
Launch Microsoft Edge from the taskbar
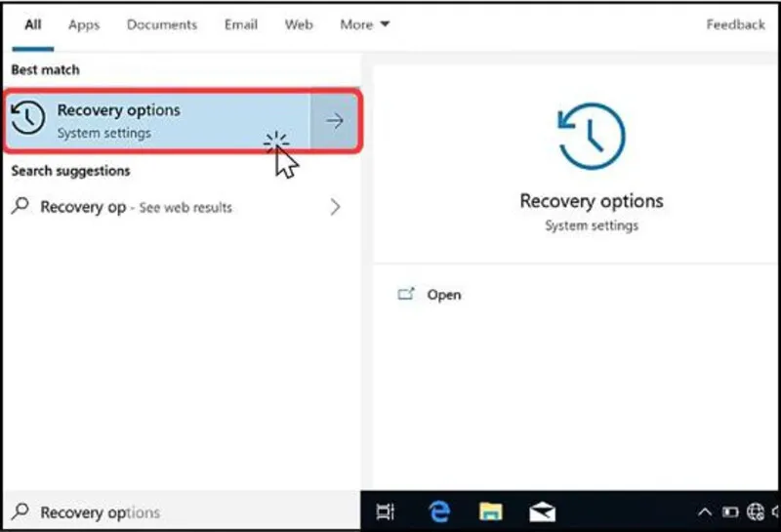pyautogui.click(x=439, y=512)
